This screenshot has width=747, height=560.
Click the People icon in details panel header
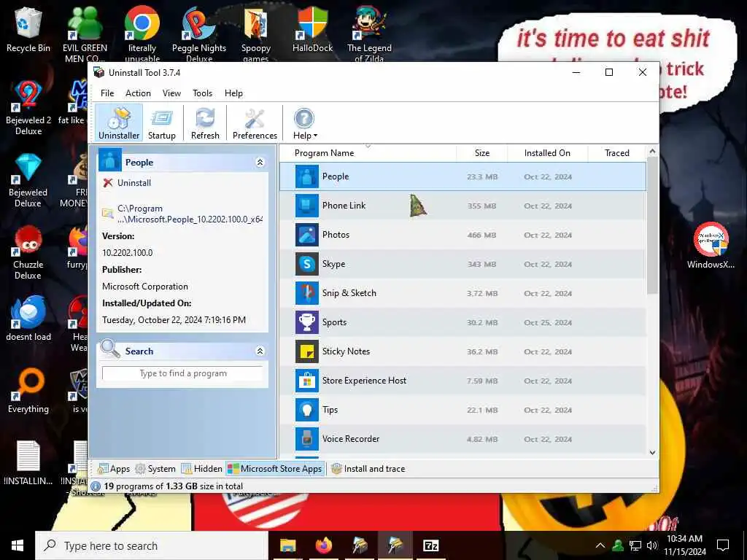(x=110, y=160)
